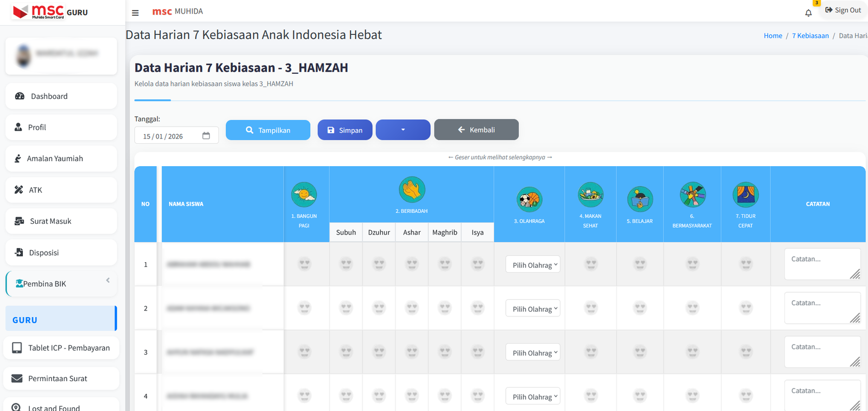
Task: Click the Bermasyarakat joined hands icon
Action: point(693,195)
